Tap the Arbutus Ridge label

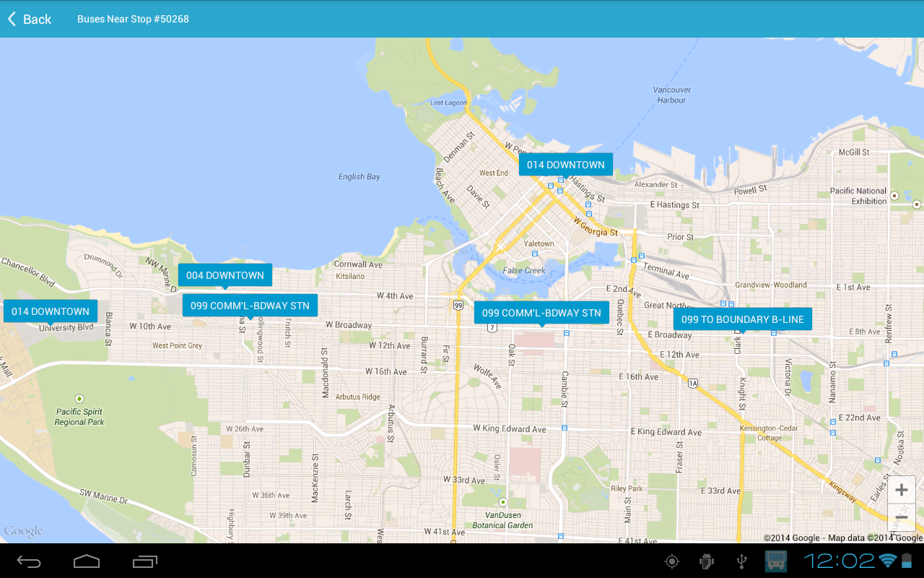click(x=358, y=397)
